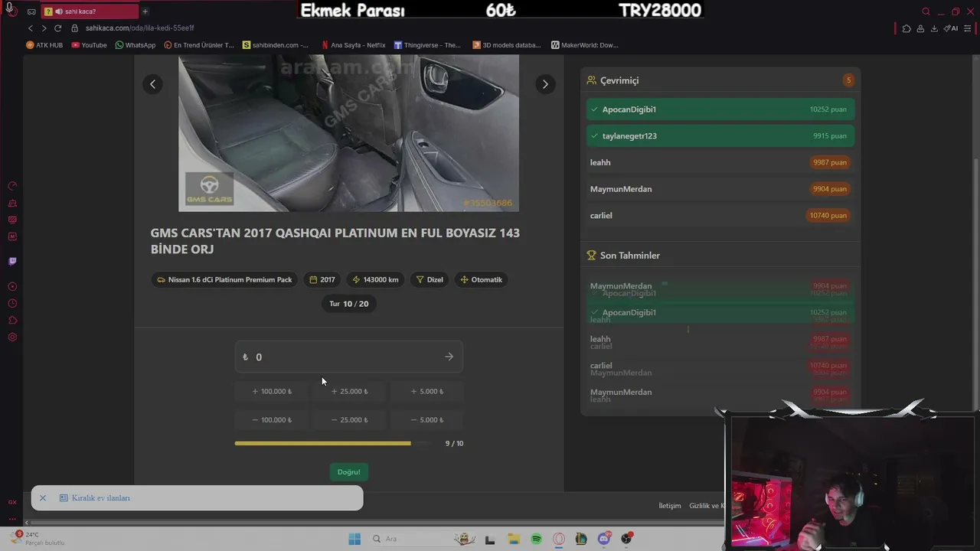The image size is (980, 551).
Task: Click the green Doğru! button
Action: pos(348,471)
